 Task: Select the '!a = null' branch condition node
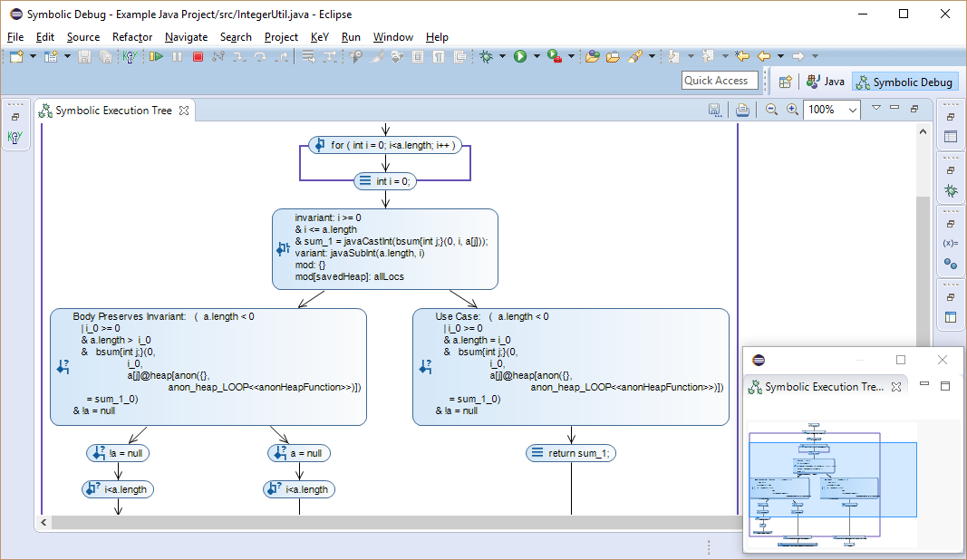click(118, 453)
